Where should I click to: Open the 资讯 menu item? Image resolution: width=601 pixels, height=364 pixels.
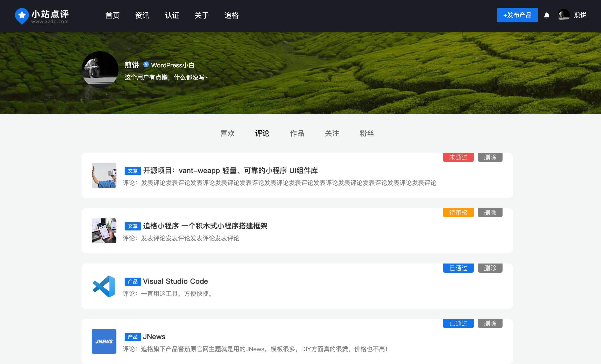point(142,15)
